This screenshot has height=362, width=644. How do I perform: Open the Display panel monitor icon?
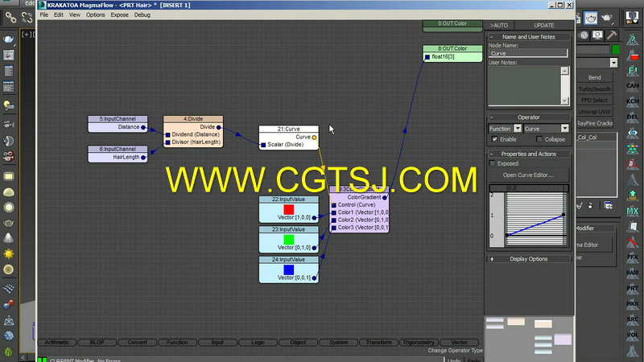597,35
